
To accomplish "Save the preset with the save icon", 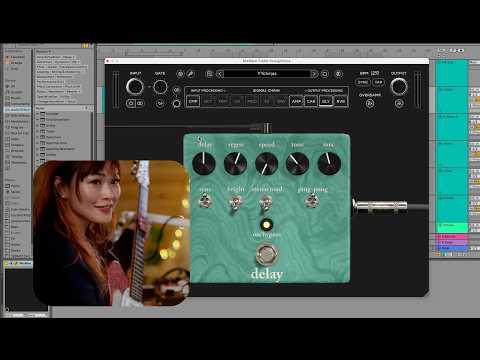I will point(325,74).
